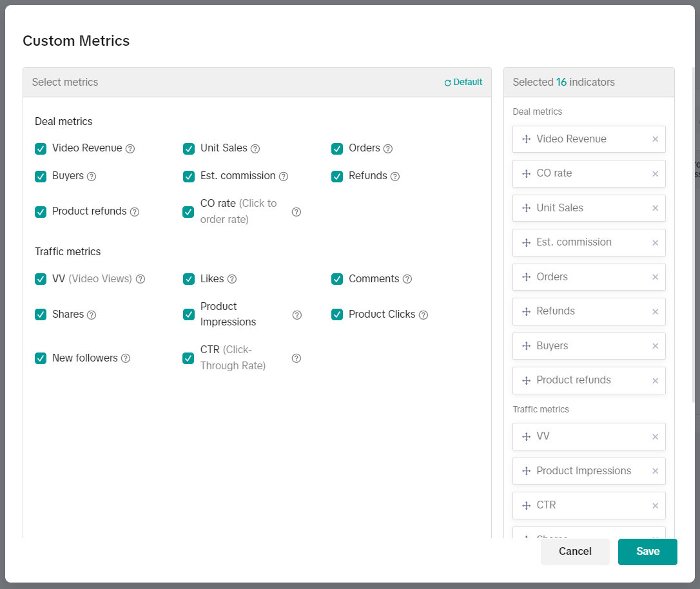Click info icon beside Product Impressions
Screen dimensions: 700x589
[x=297, y=315]
